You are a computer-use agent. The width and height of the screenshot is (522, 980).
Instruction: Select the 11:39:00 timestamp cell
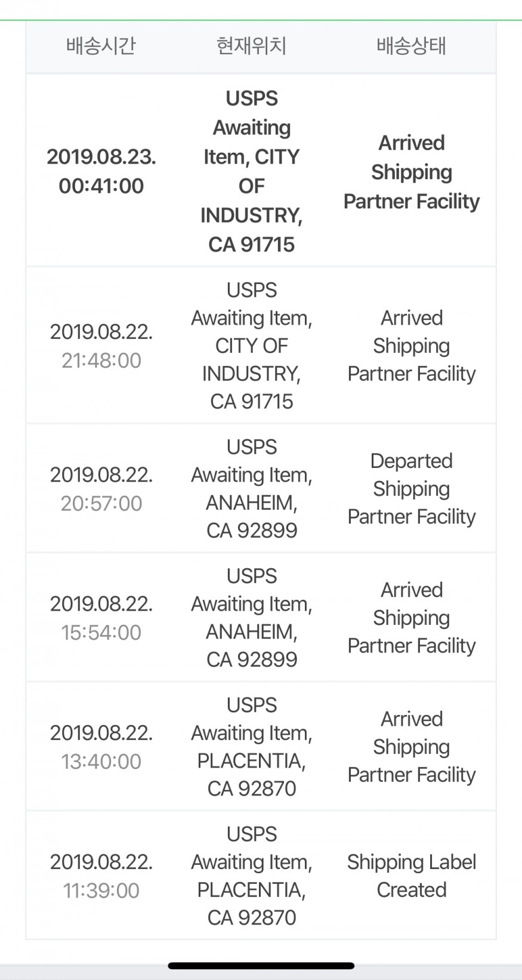[101, 876]
